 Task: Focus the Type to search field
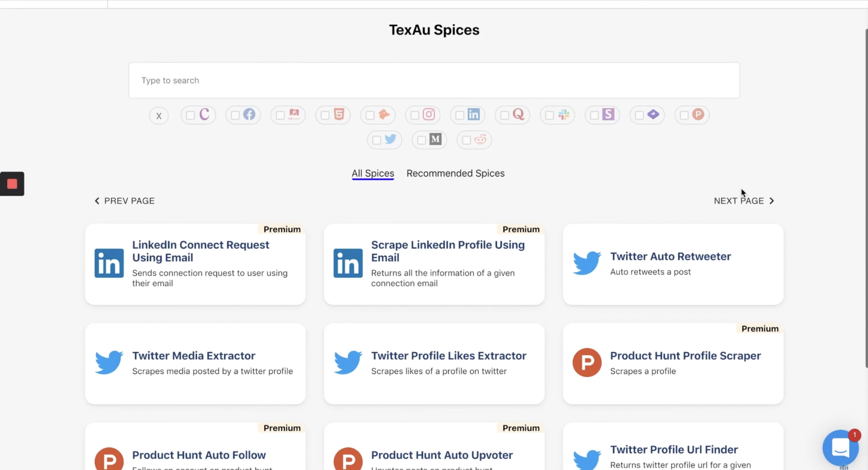434,81
